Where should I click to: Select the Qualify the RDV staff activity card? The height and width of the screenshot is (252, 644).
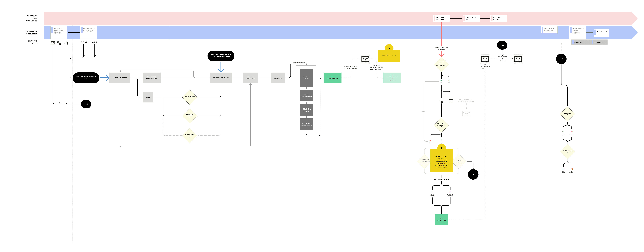(x=471, y=18)
